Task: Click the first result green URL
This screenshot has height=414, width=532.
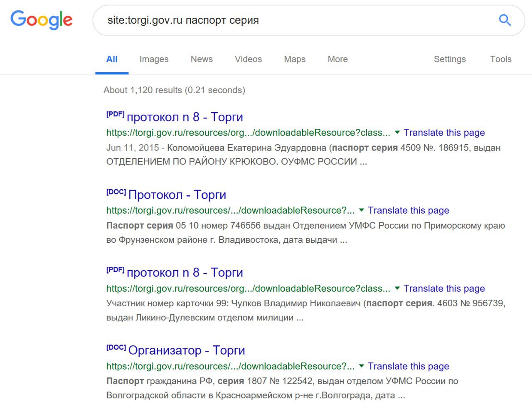Action: (x=248, y=133)
